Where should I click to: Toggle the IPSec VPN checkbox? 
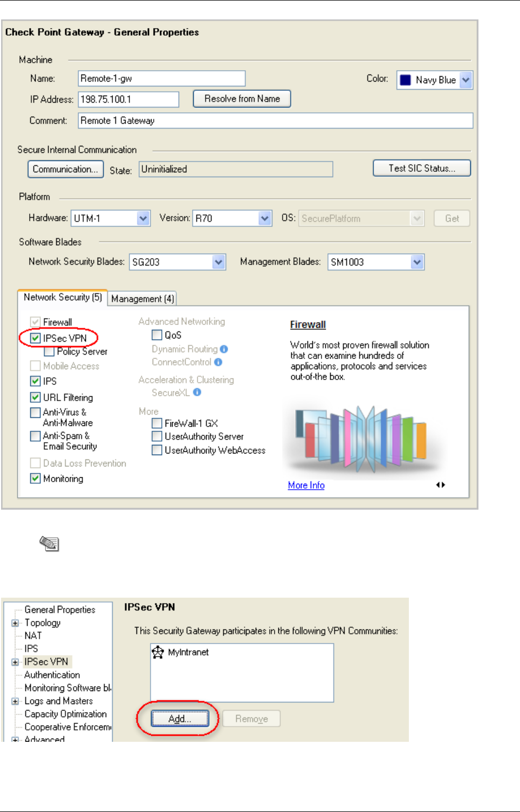click(x=36, y=338)
